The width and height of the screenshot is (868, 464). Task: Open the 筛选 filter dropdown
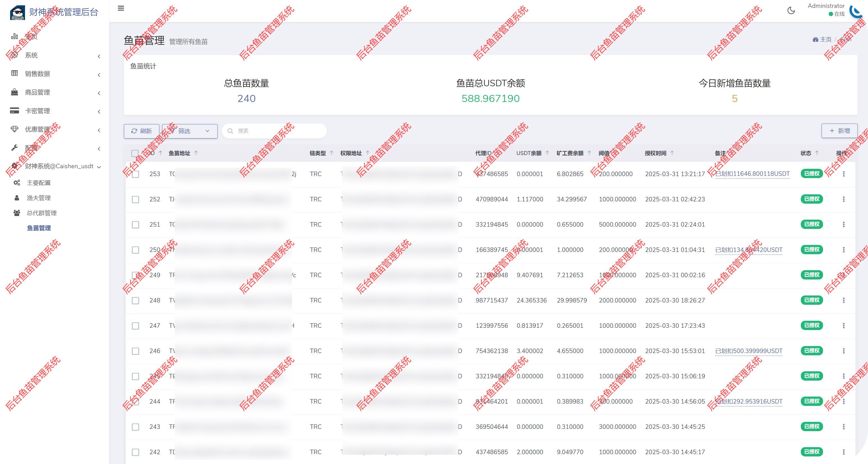click(189, 131)
